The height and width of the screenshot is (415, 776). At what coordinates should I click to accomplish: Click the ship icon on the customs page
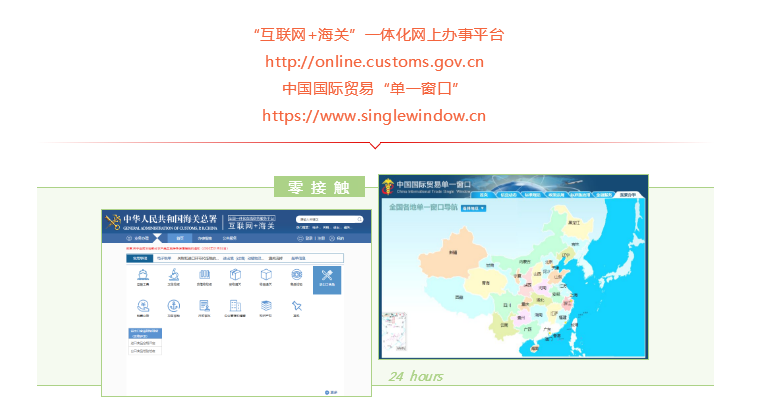point(143,275)
